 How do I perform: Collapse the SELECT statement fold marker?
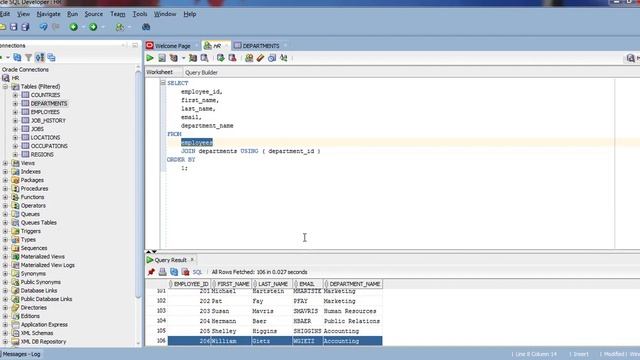(163, 83)
